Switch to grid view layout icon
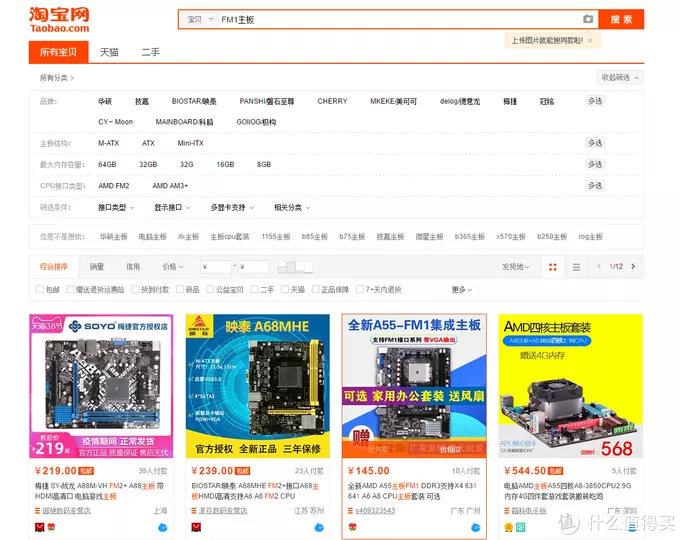This screenshot has width=680, height=540. coord(552,267)
